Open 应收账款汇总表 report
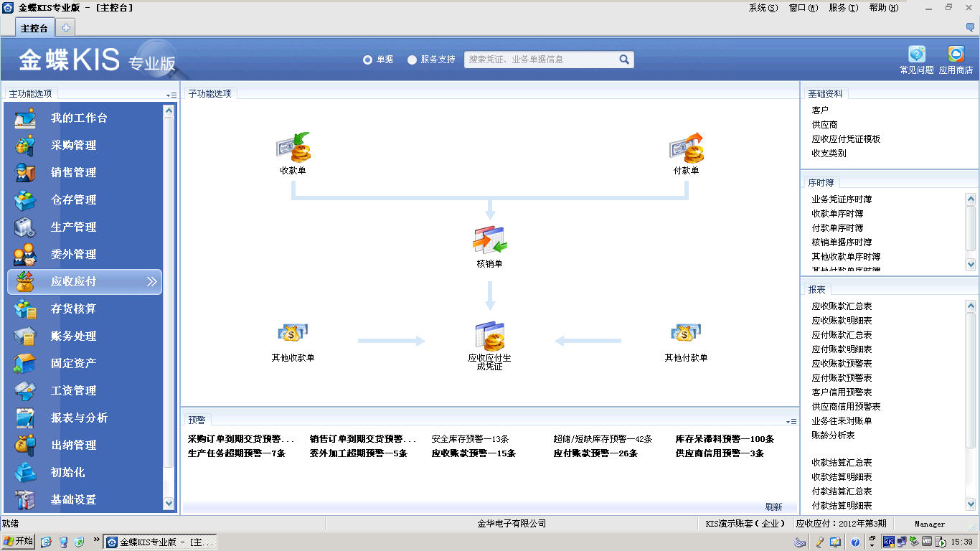Screen dimensions: 980x551 coord(842,306)
